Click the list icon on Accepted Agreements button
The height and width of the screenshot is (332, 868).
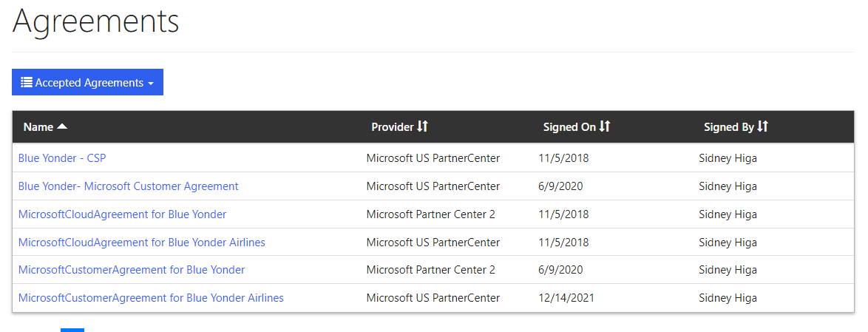click(x=27, y=82)
